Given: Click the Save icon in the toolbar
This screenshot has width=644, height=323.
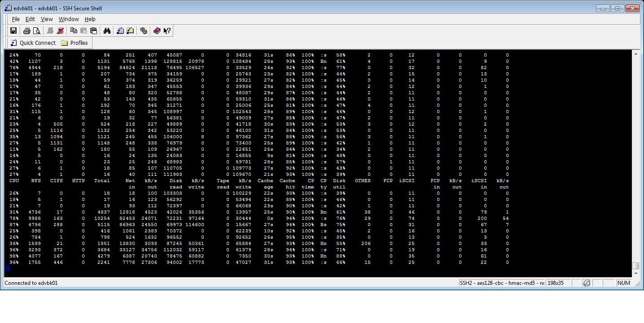Looking at the screenshot, I should point(13,31).
